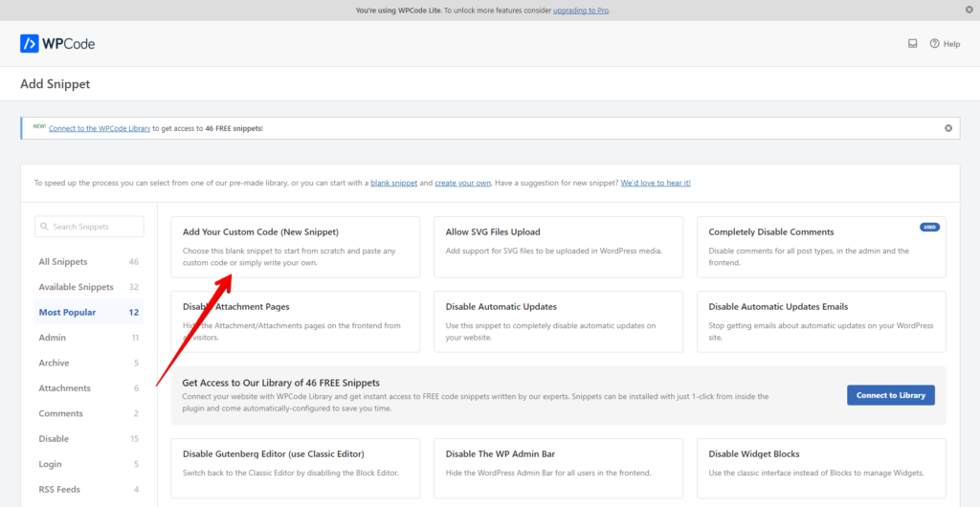Choose the Disable Automatic Updates Emails card

821,321
